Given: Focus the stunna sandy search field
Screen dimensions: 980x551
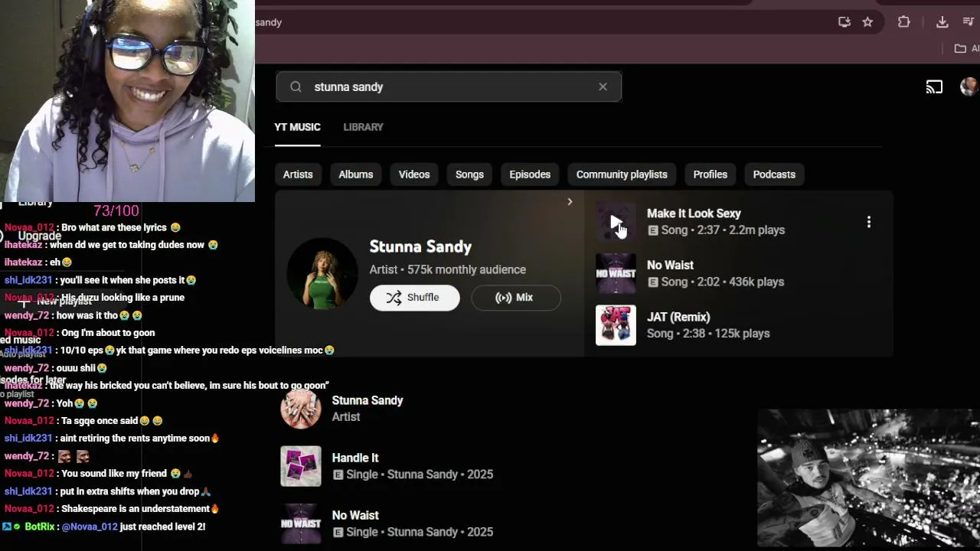Looking at the screenshot, I should coord(449,86).
